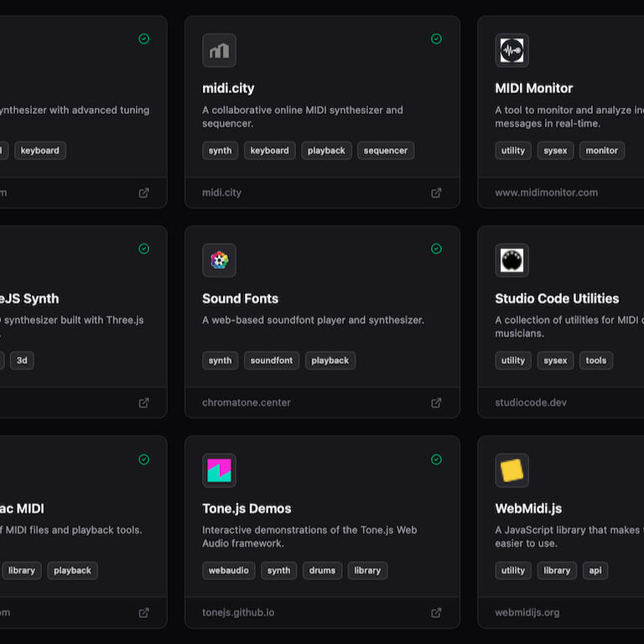The image size is (644, 644).
Task: Open external link icon on the advanced tuning synthesizer card
Action: pos(143,193)
